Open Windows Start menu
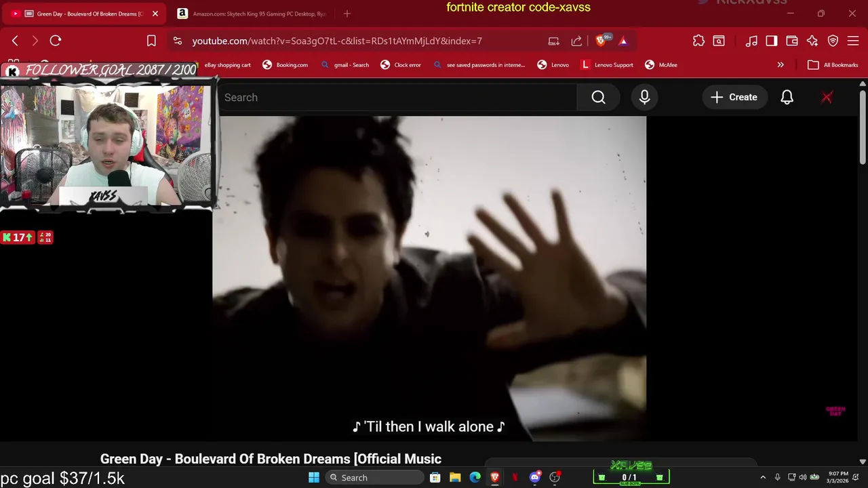 (x=314, y=478)
